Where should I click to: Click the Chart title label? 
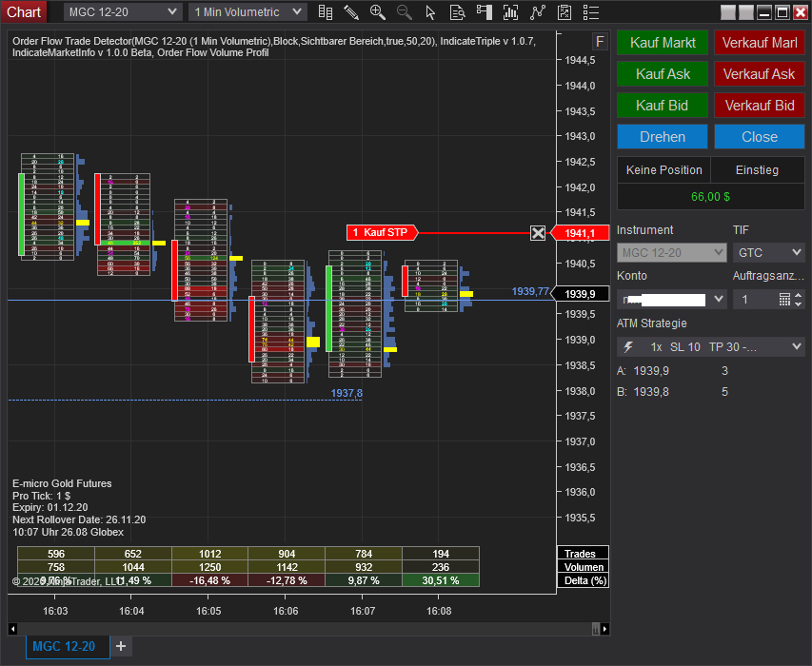point(23,12)
